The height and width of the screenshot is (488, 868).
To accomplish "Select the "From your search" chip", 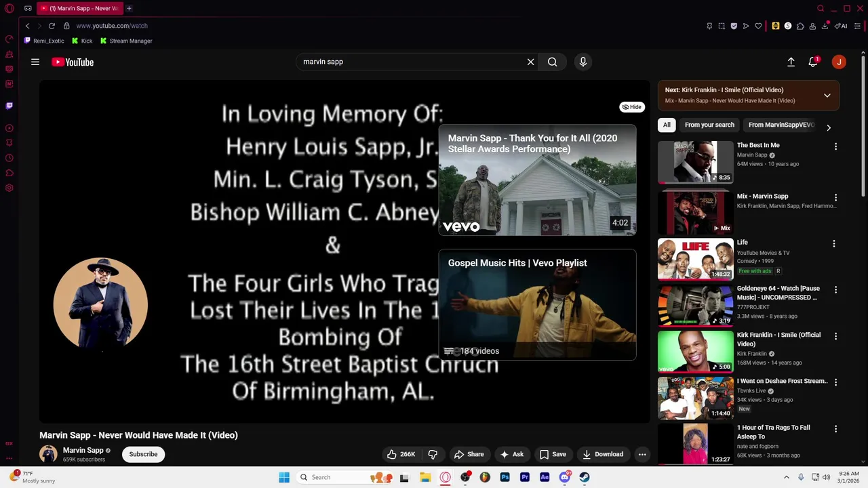I will [x=709, y=125].
